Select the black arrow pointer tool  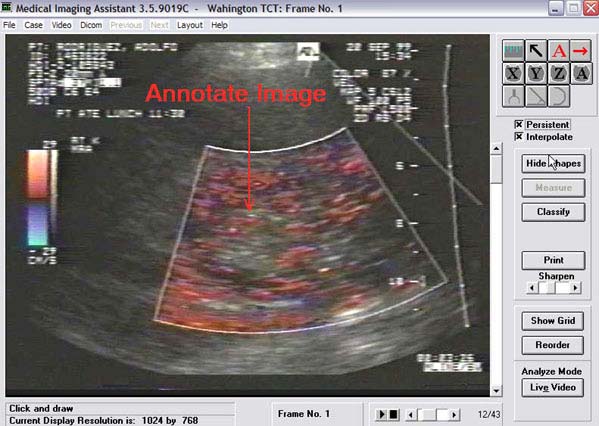[x=536, y=50]
